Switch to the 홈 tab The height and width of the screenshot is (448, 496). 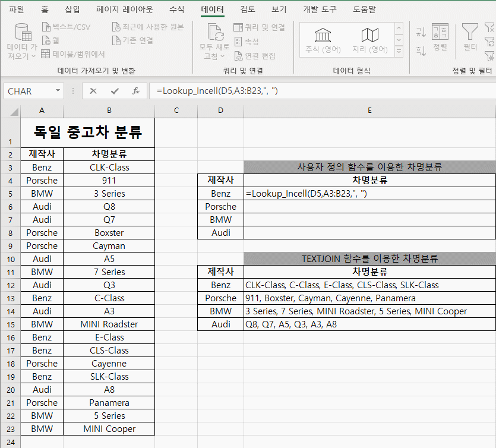coord(45,10)
